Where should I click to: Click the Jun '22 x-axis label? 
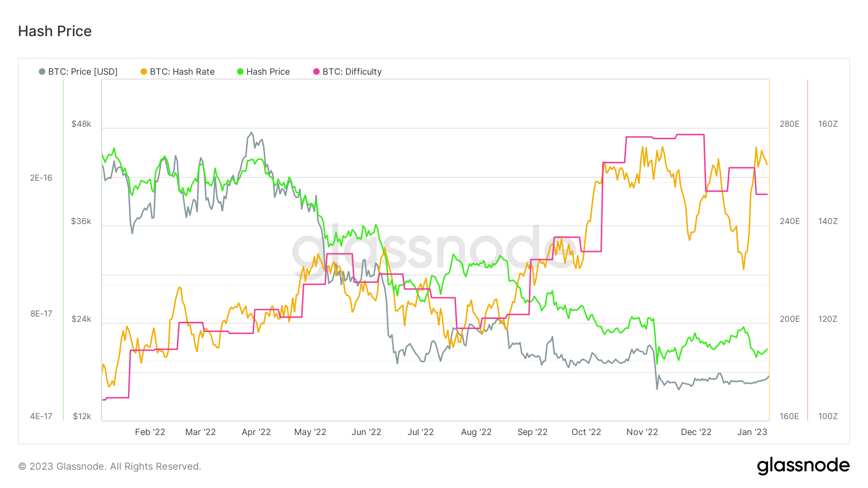366,432
